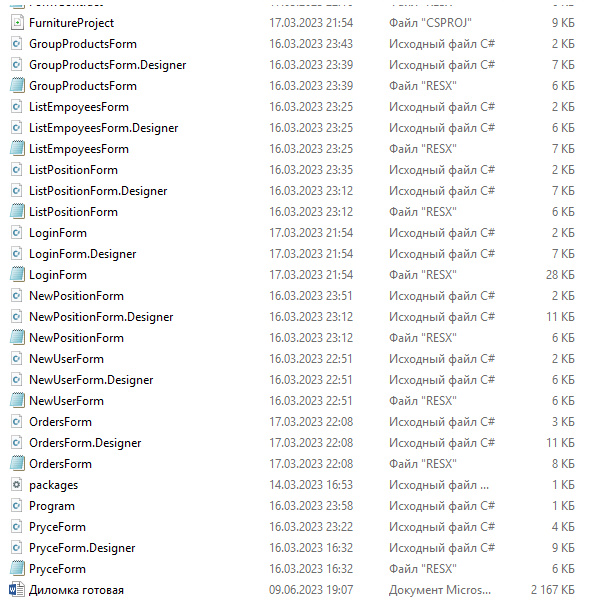Screen dimensions: 601x600
Task: Select the OrdersForm C# file sized 3 КБ
Action: [60, 422]
